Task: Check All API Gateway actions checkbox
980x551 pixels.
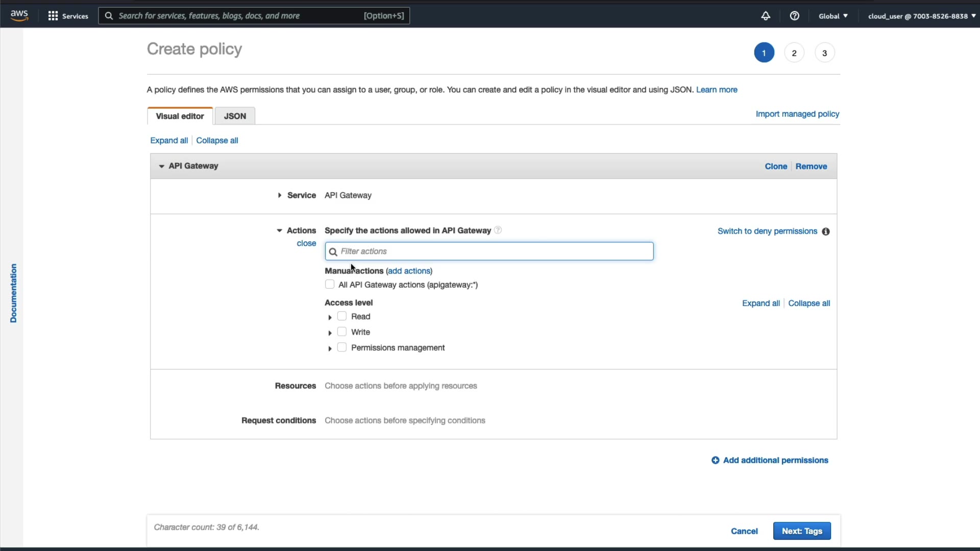Action: 330,285
